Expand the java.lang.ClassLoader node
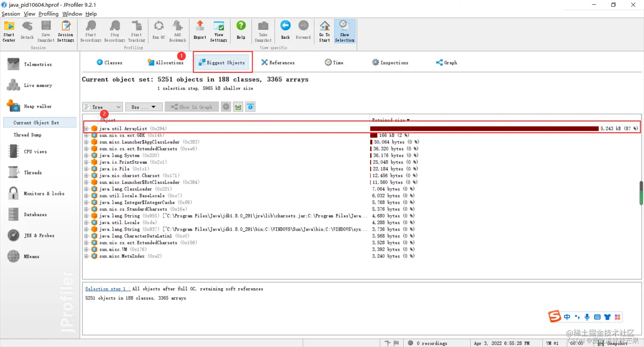This screenshot has width=644, height=347. pos(86,189)
